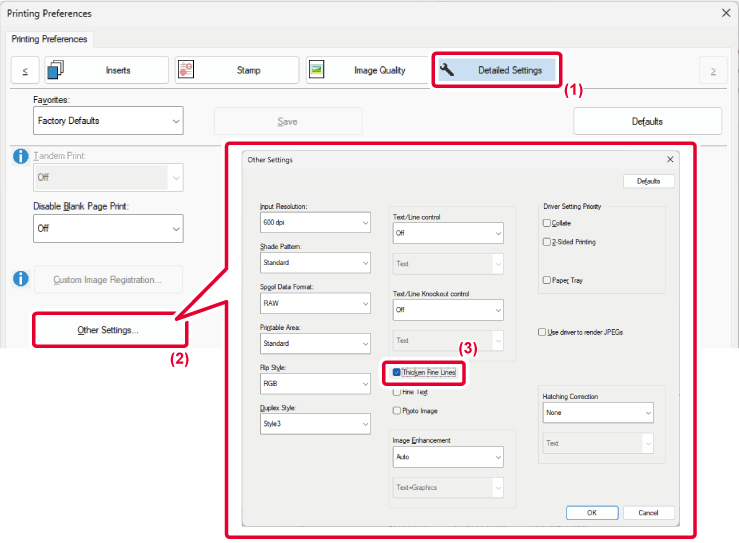Expand the Input Resolution dropdown
This screenshot has width=739, height=543.
click(x=314, y=222)
